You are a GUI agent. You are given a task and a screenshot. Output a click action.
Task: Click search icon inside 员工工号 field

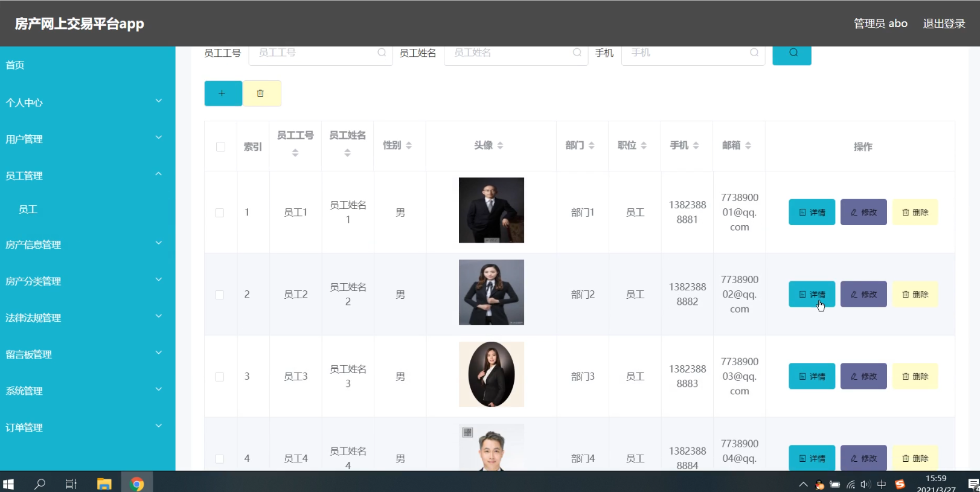(382, 53)
